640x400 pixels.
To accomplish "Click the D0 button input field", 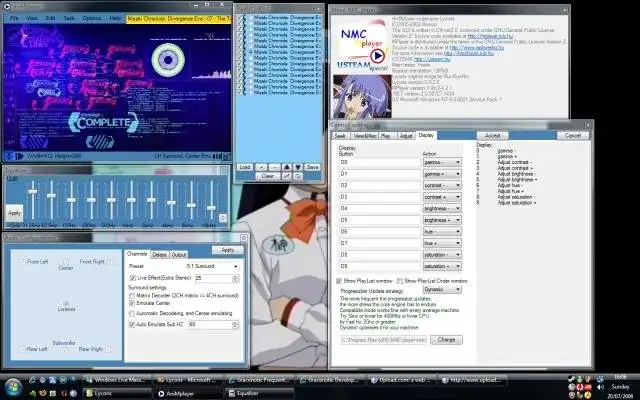I will 380,162.
